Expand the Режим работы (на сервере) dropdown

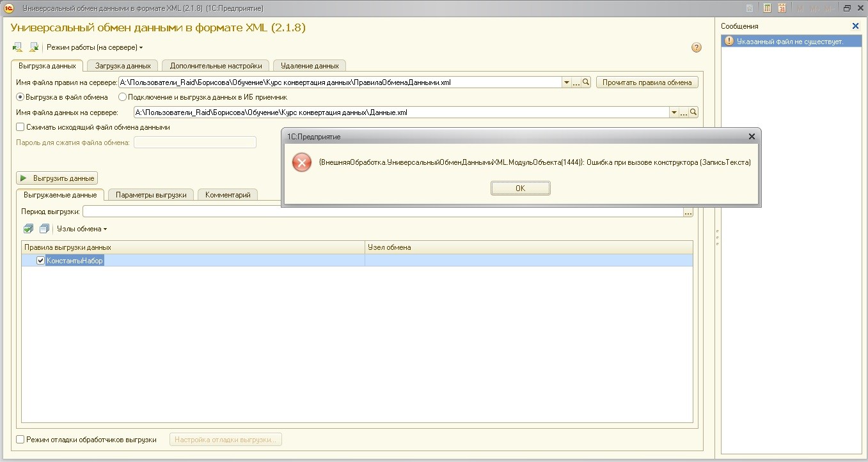tap(95, 47)
